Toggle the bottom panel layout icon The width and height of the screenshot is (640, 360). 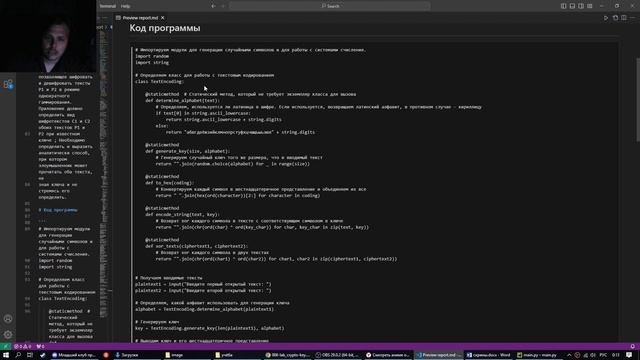[572, 6]
